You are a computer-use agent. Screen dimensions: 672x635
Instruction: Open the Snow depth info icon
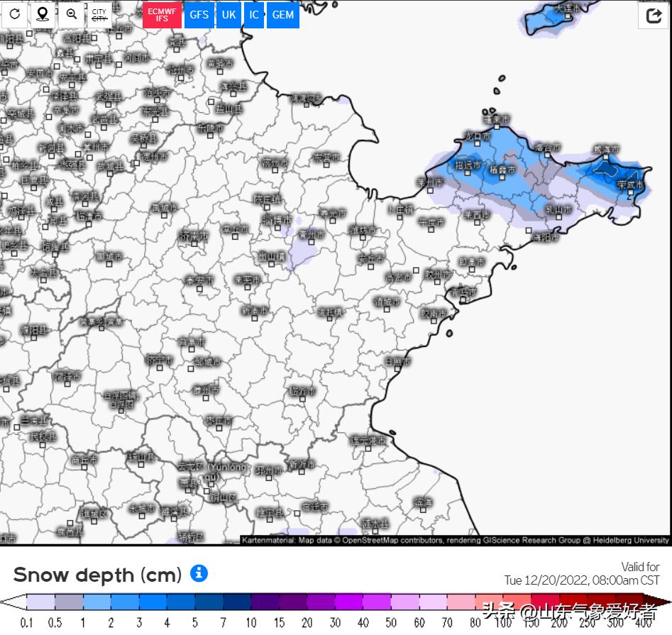[199, 573]
